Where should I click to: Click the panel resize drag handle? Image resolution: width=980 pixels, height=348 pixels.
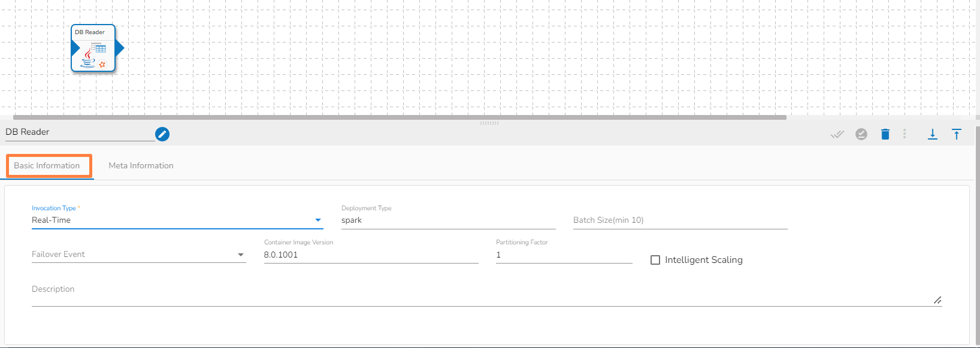(x=489, y=123)
